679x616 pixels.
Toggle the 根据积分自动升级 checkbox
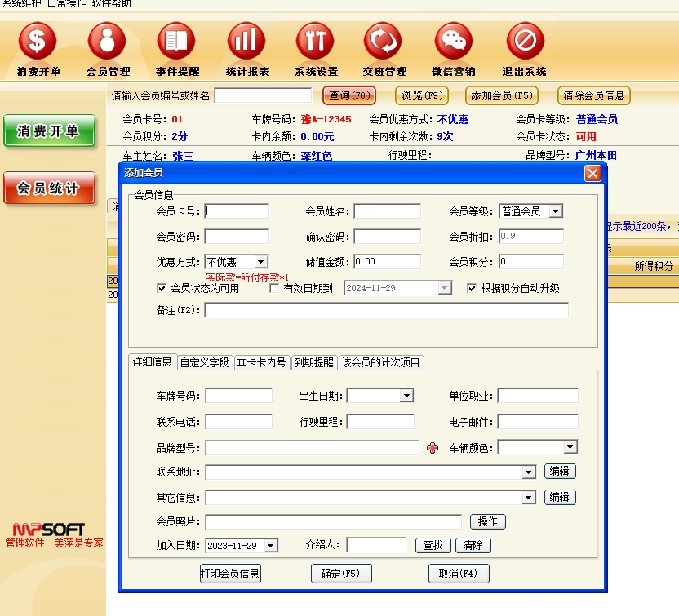(x=472, y=288)
